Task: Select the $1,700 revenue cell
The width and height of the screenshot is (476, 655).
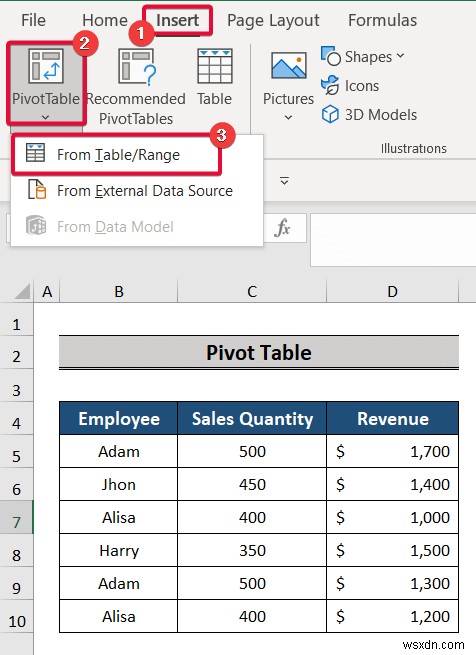Action: coord(392,451)
